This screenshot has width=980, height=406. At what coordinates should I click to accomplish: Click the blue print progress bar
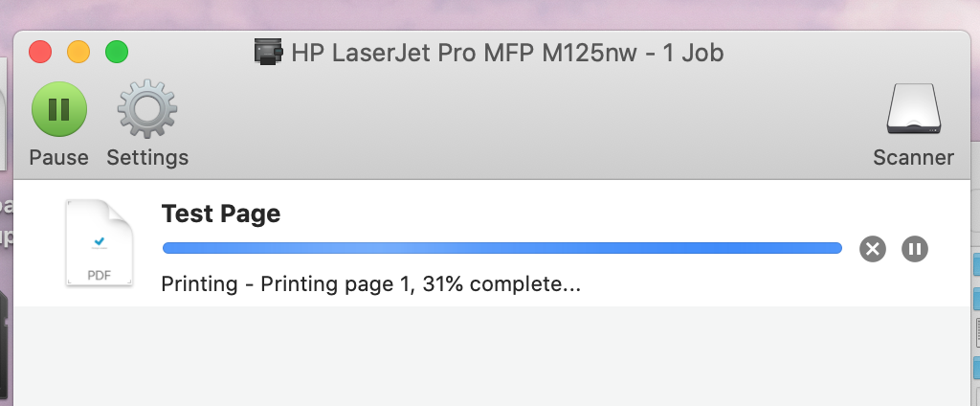(x=501, y=249)
